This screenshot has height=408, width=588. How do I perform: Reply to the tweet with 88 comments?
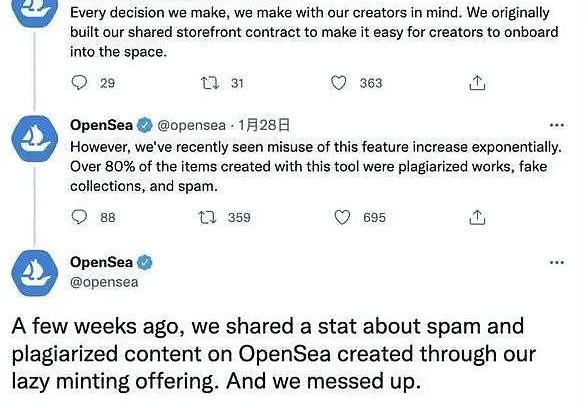(x=79, y=217)
